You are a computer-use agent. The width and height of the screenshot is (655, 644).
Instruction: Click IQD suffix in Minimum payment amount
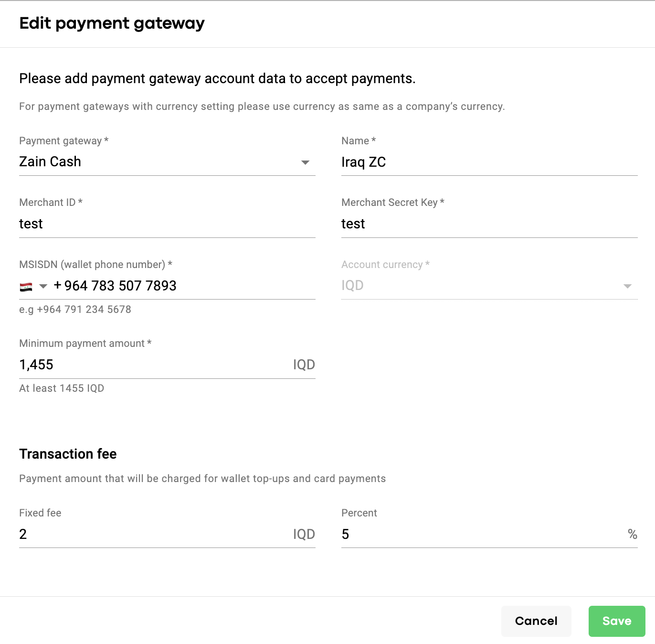point(304,365)
